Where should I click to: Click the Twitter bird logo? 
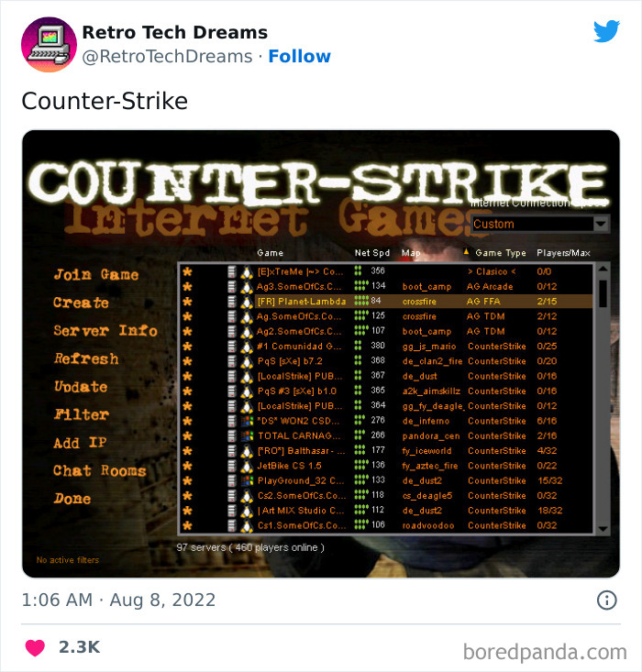point(606,31)
